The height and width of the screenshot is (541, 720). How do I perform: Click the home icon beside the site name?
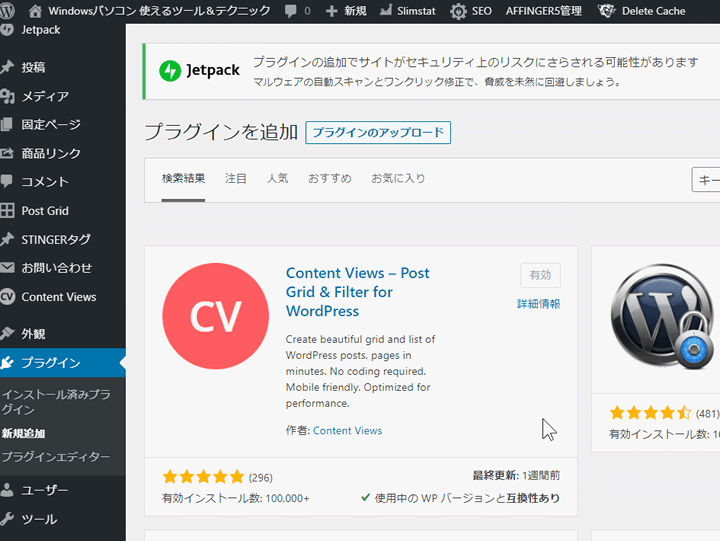click(35, 11)
